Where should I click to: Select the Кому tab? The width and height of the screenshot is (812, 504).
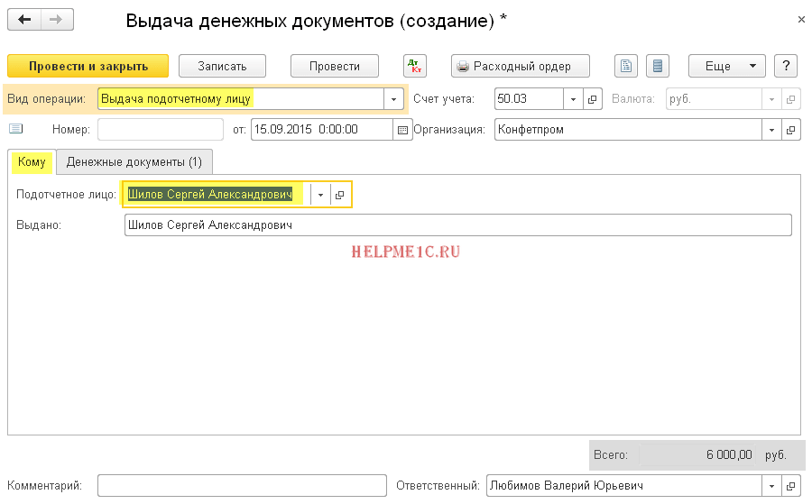pos(32,162)
